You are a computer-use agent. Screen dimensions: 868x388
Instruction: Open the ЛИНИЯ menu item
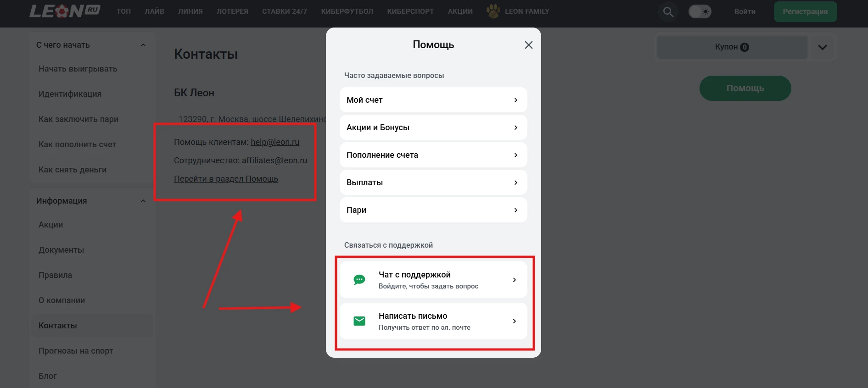[190, 11]
